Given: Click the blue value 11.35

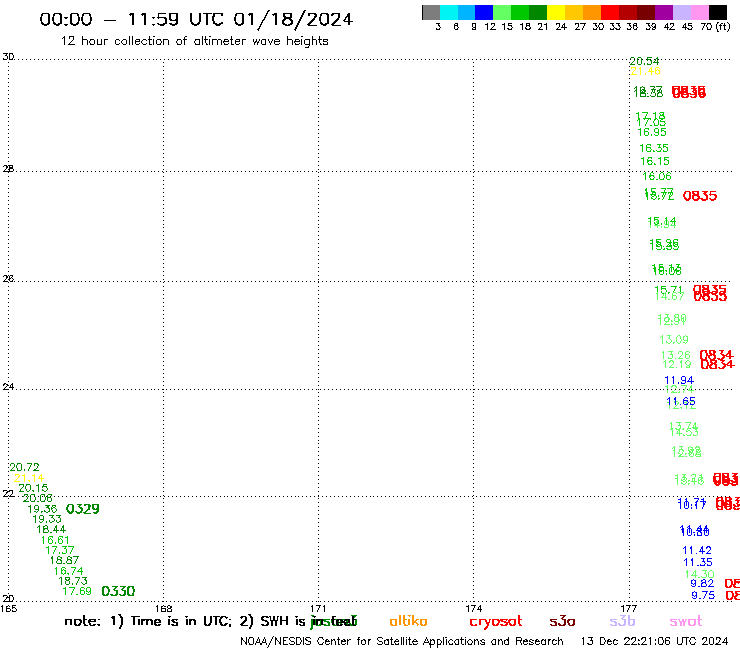Looking at the screenshot, I should [698, 563].
